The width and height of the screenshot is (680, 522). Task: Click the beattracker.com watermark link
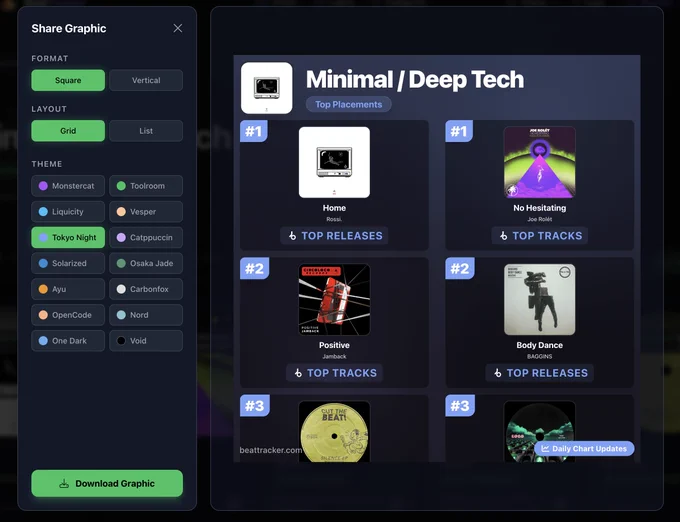pyautogui.click(x=271, y=450)
